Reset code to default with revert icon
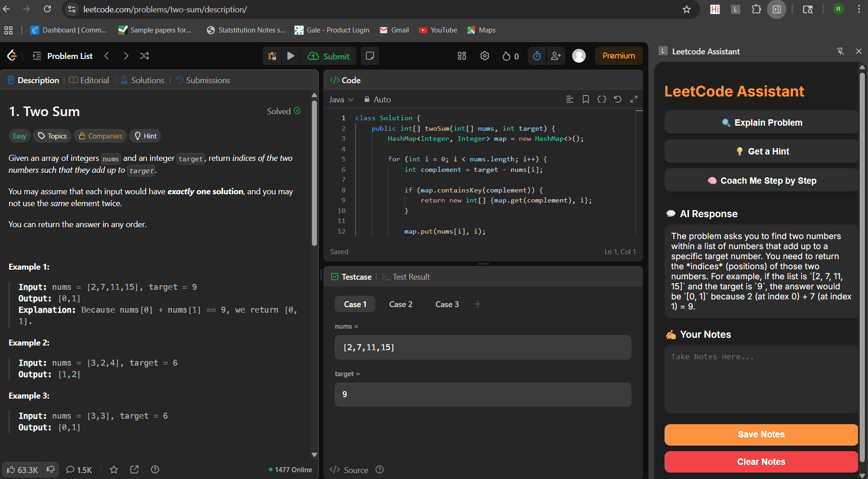Screen dimensions: 868x479 coord(618,99)
